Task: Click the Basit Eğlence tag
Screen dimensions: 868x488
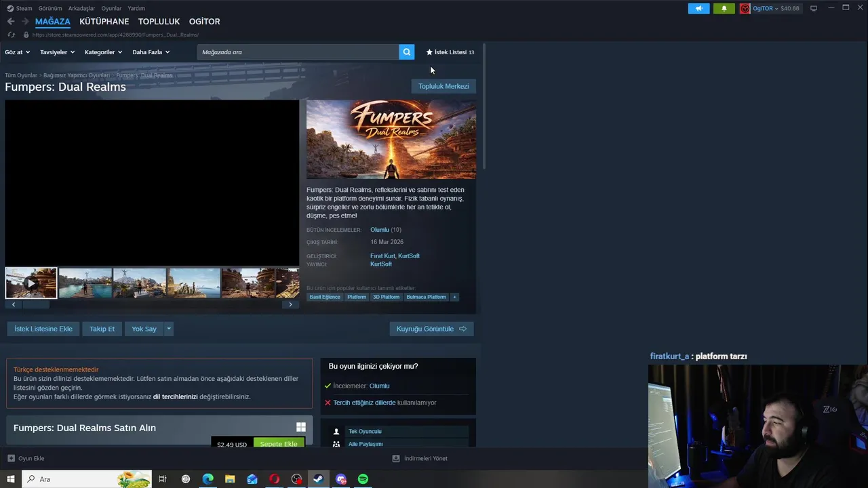Action: coord(325,297)
